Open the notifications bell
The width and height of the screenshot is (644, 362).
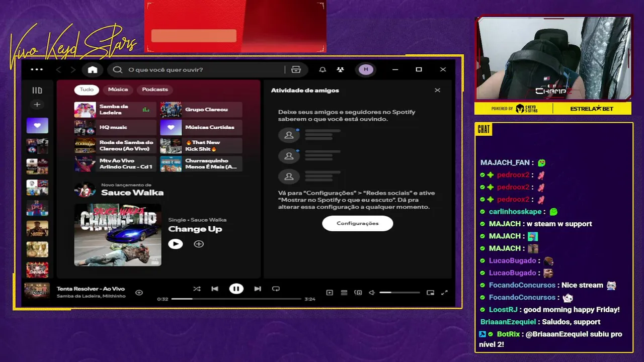click(x=323, y=69)
